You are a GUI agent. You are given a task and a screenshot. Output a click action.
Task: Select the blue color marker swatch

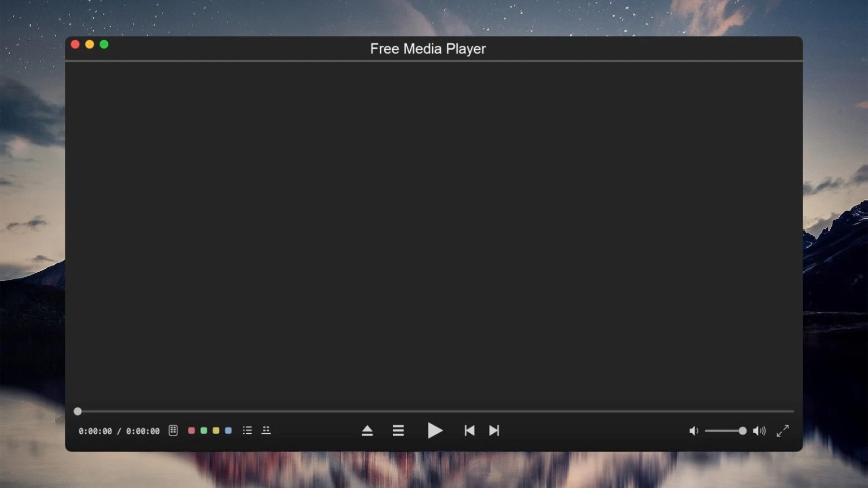228,430
